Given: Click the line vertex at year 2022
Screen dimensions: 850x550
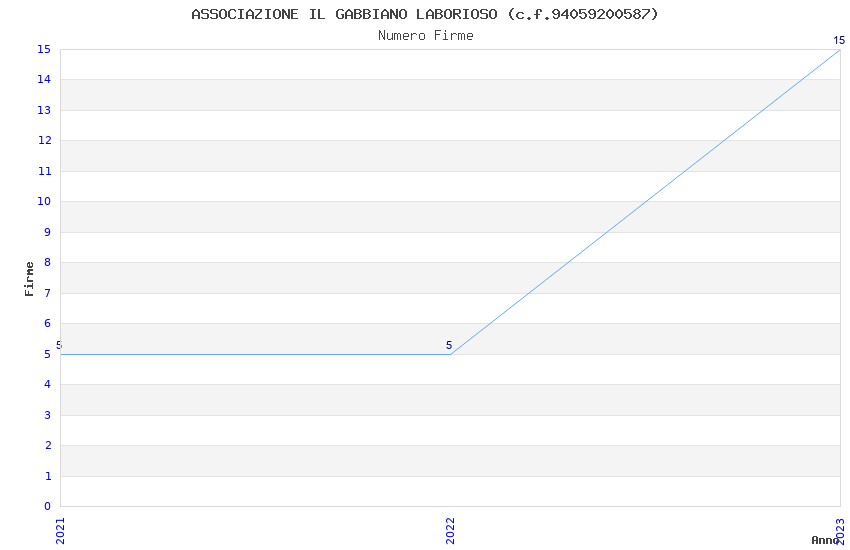Looking at the screenshot, I should tap(450, 354).
